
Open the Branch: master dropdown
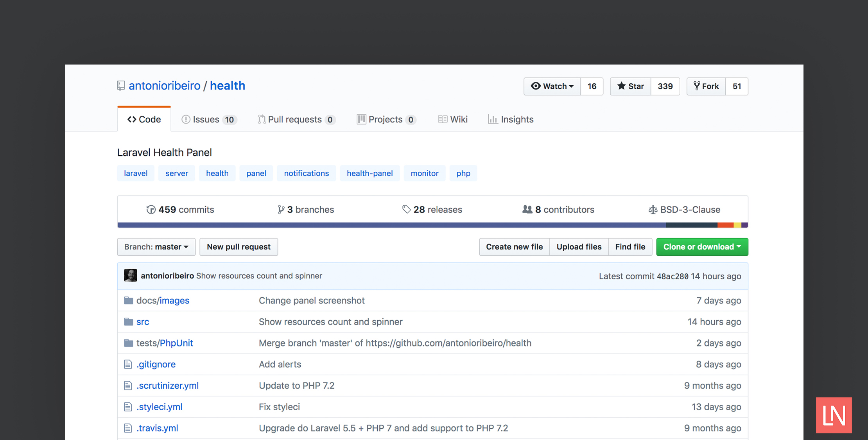pos(156,247)
